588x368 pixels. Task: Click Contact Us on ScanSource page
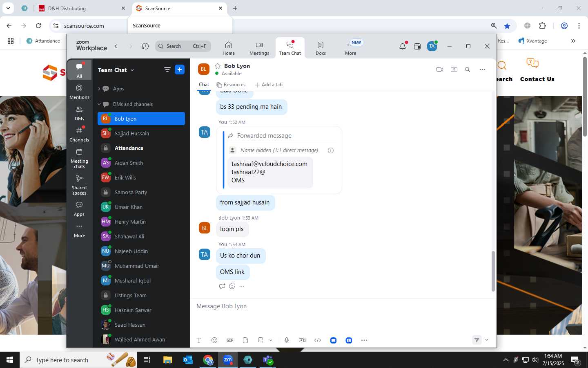[537, 70]
